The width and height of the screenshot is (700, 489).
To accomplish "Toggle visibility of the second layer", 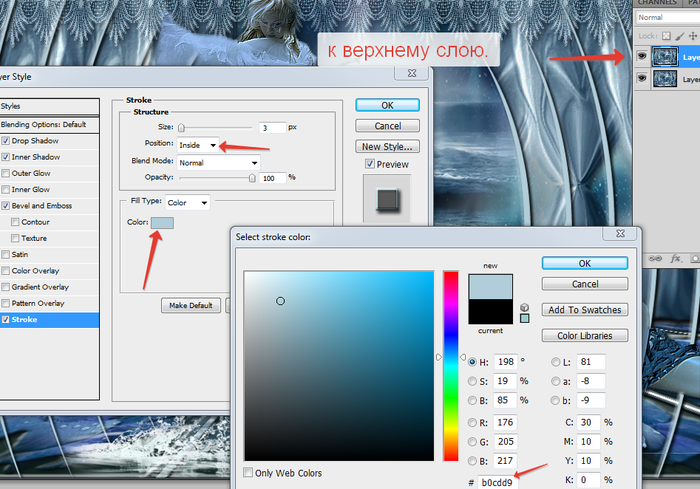I will (642, 78).
